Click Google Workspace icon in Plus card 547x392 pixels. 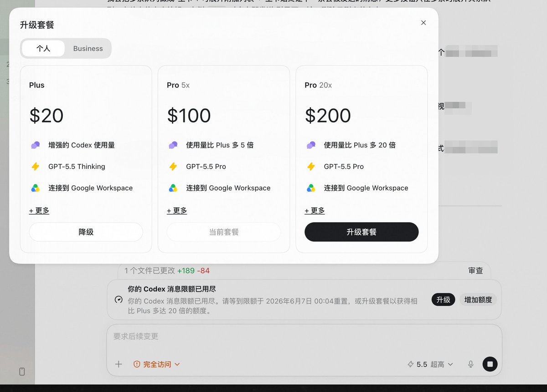(36, 188)
